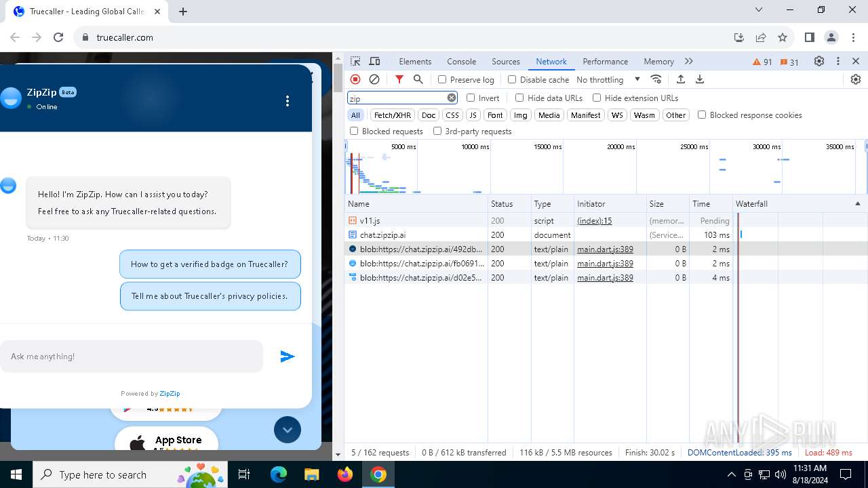Check the Invert filter option

(x=471, y=98)
